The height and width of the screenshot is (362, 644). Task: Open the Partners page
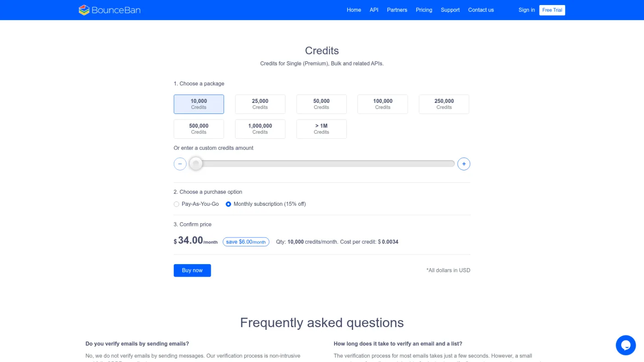point(397,10)
